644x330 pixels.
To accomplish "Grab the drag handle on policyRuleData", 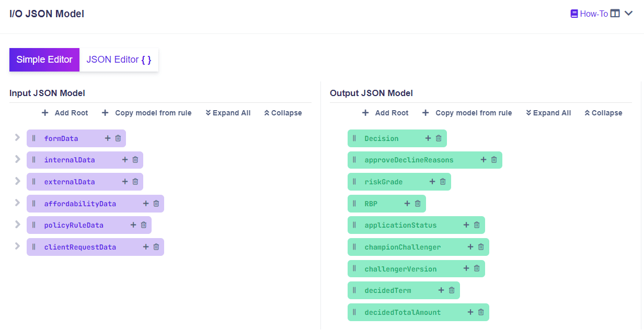I will 34,225.
